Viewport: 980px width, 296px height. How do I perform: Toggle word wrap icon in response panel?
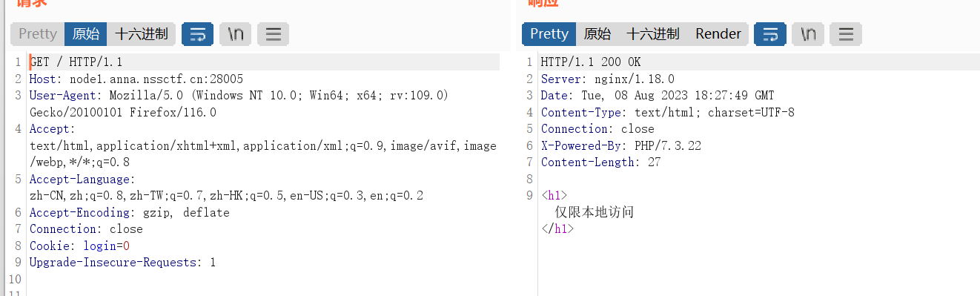769,33
